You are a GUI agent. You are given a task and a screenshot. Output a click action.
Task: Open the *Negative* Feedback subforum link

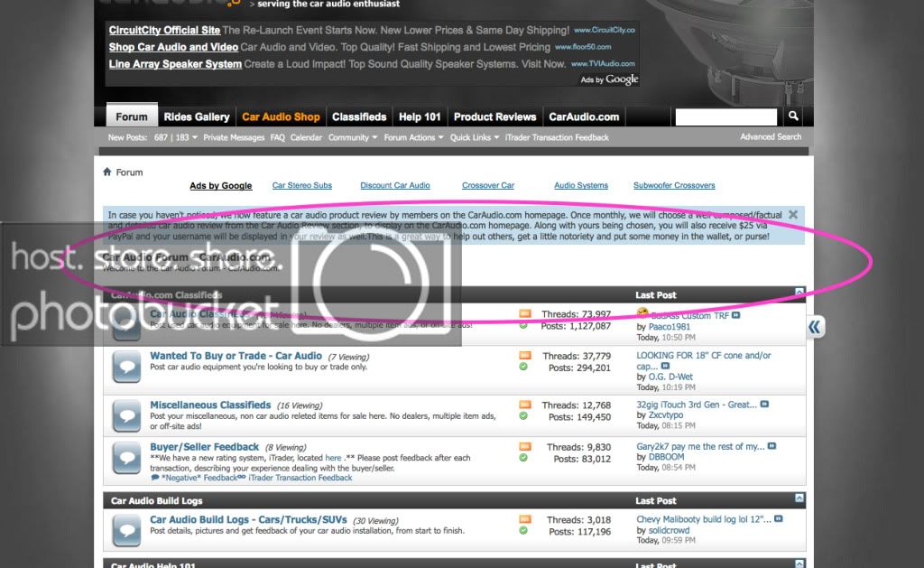tap(199, 478)
